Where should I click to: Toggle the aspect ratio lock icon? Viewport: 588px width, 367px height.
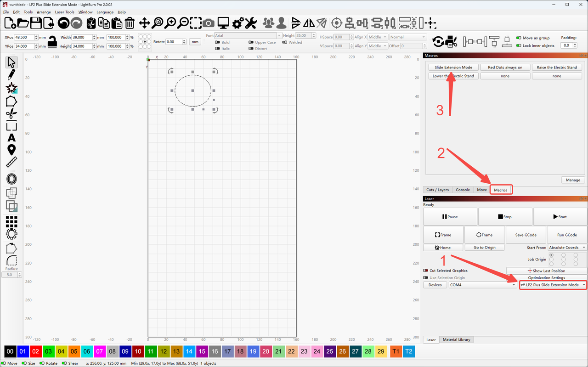[x=52, y=41]
